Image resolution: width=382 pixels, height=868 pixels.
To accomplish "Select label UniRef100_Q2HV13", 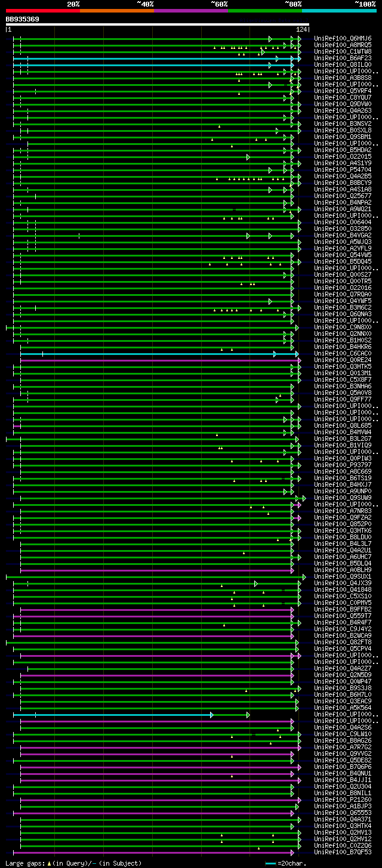I will point(343,832).
